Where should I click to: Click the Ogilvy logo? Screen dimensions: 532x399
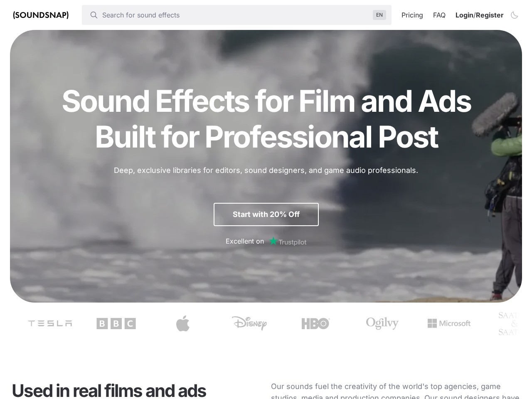(x=382, y=323)
